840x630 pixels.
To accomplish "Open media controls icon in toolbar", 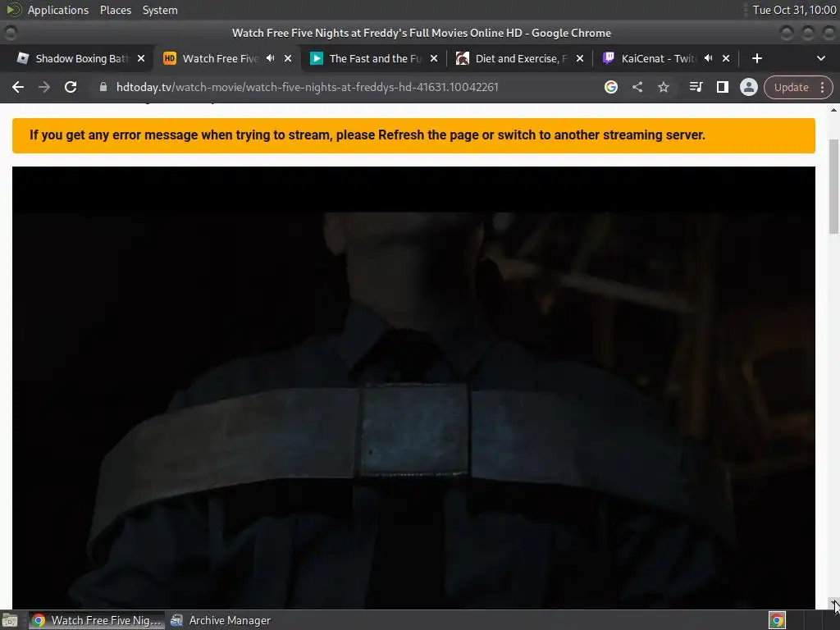I will [x=696, y=87].
